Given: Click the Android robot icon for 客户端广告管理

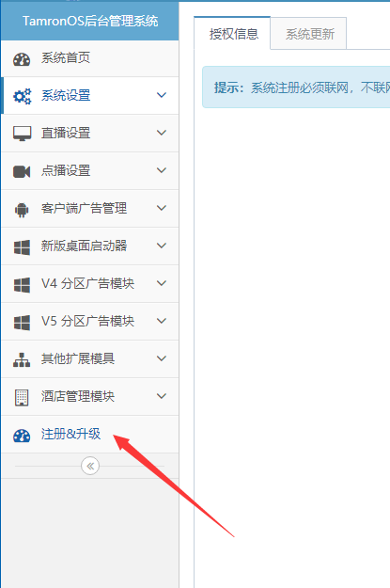Looking at the screenshot, I should pos(22,209).
